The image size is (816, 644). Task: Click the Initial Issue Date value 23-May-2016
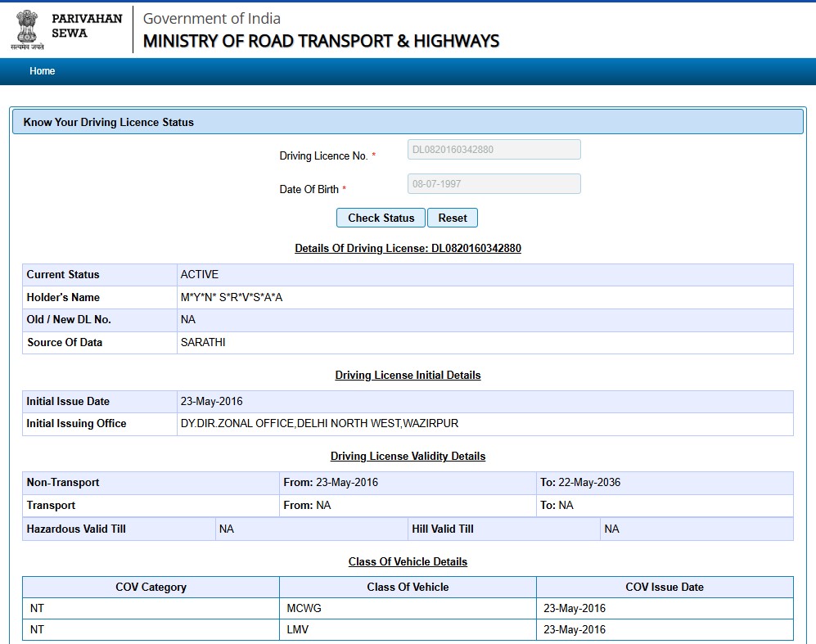pyautogui.click(x=211, y=402)
